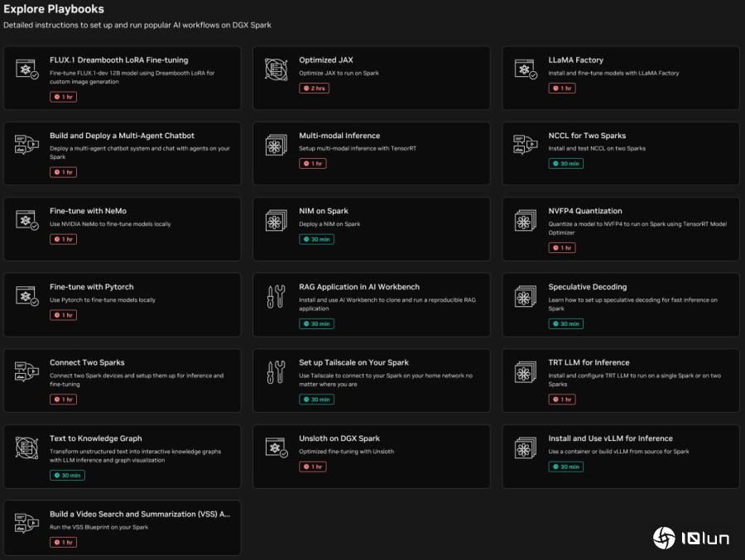Image resolution: width=745 pixels, height=560 pixels.
Task: Click the NVFP4 Quantization card icon
Action: click(526, 221)
